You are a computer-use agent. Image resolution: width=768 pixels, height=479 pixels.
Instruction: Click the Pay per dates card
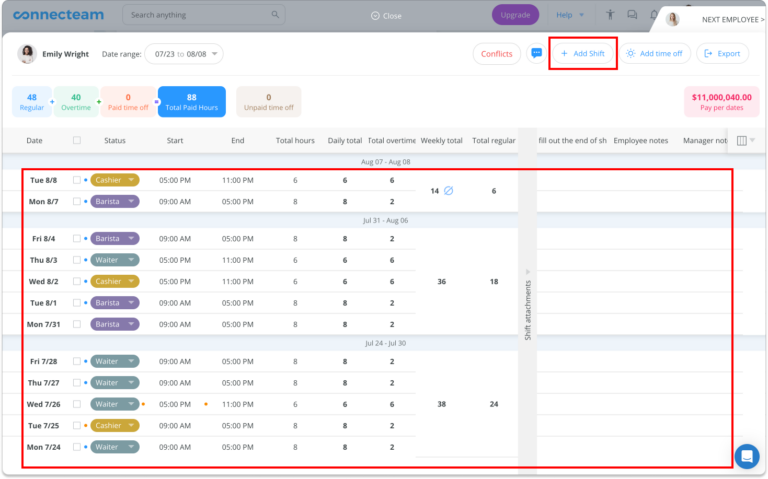721,102
